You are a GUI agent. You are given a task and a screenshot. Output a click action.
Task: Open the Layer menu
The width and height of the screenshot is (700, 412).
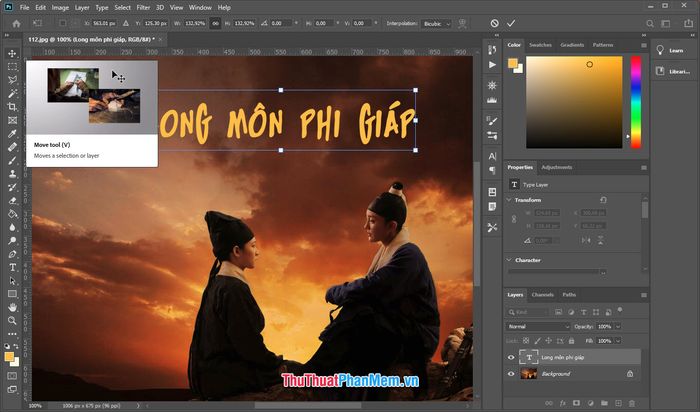(82, 8)
